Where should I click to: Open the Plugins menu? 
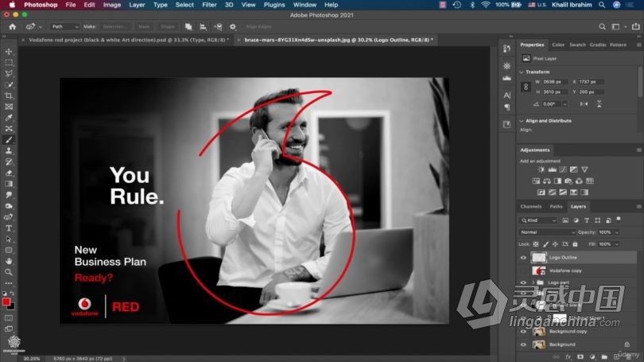[274, 5]
